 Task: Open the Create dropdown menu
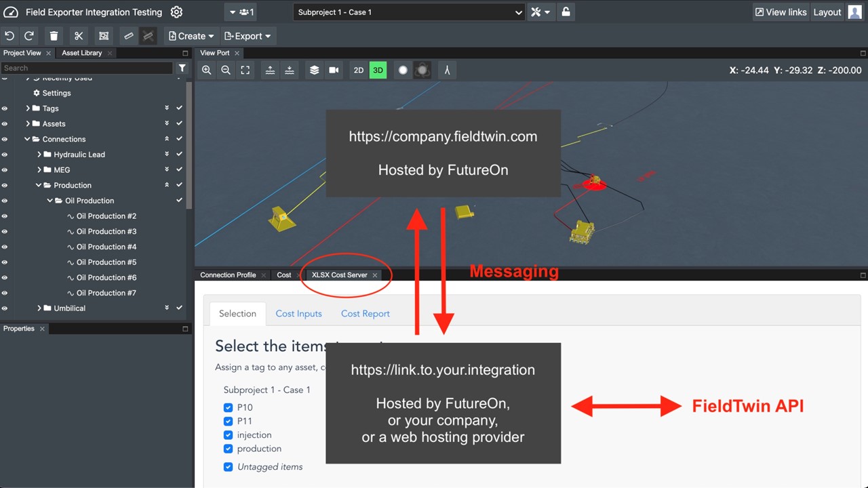tap(191, 36)
